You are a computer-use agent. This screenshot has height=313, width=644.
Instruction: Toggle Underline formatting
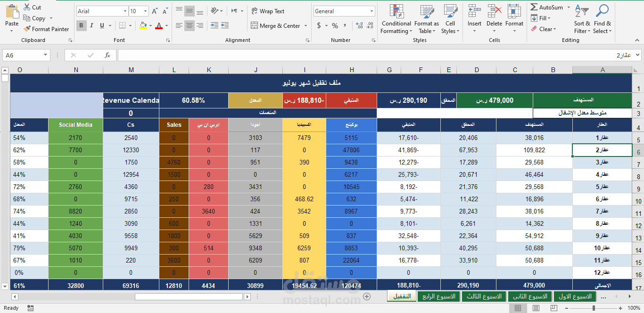[x=102, y=25]
